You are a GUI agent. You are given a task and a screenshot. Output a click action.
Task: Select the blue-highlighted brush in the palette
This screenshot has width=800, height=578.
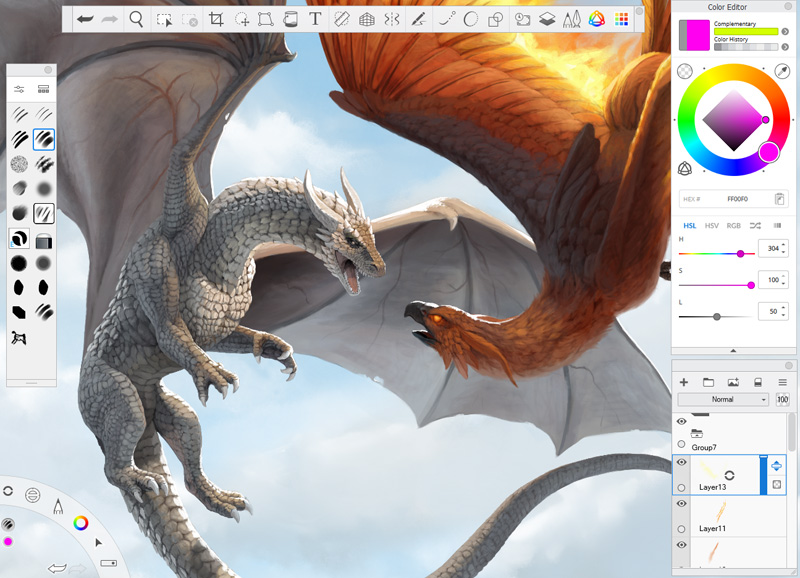click(44, 139)
